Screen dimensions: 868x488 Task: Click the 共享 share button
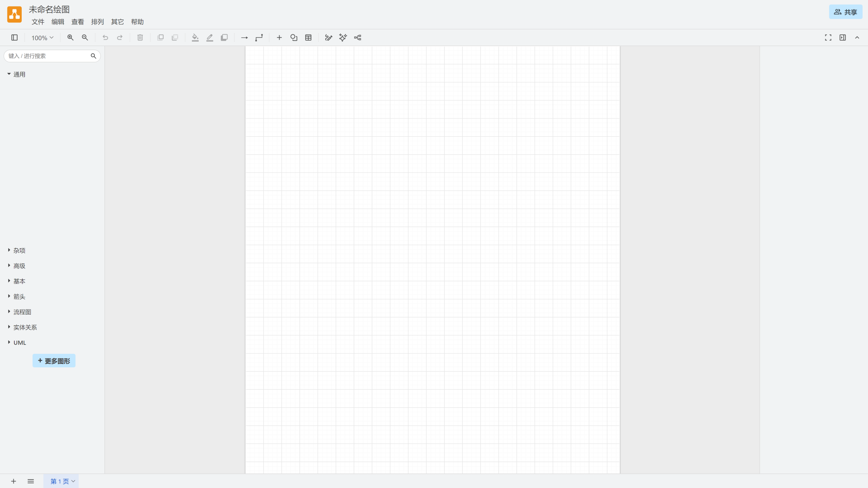846,12
